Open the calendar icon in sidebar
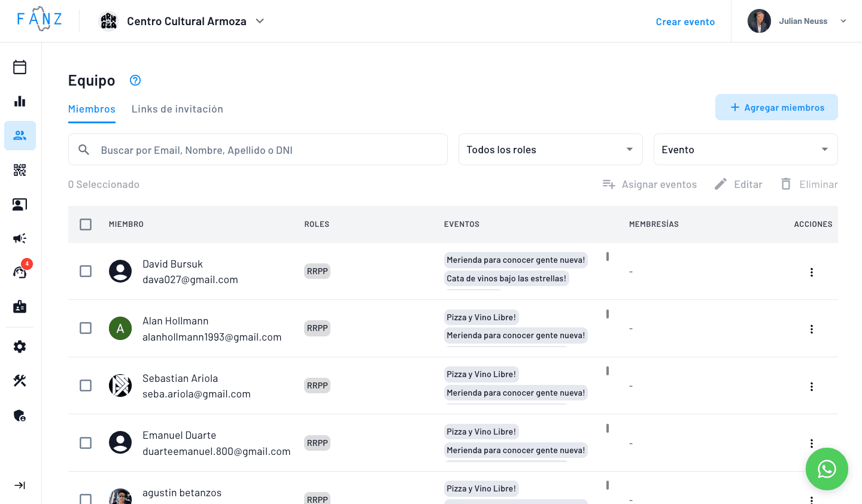This screenshot has height=504, width=862. pyautogui.click(x=20, y=67)
